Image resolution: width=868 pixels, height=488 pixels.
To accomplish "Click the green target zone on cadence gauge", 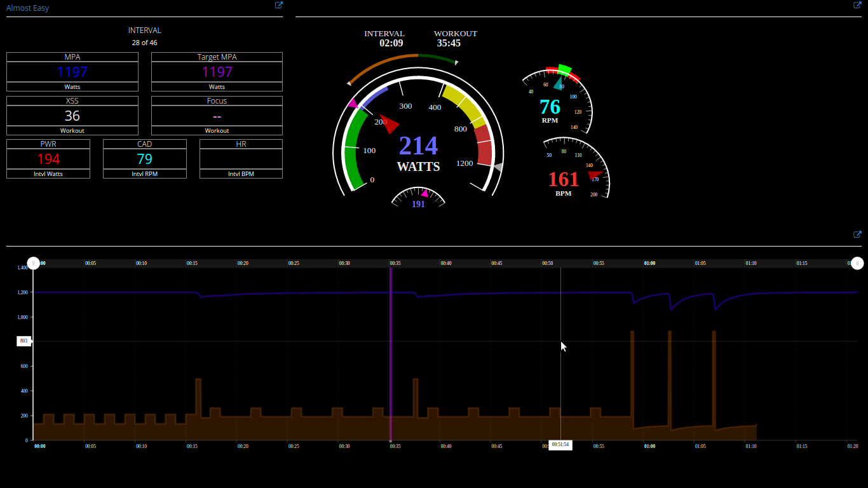I will 564,71.
